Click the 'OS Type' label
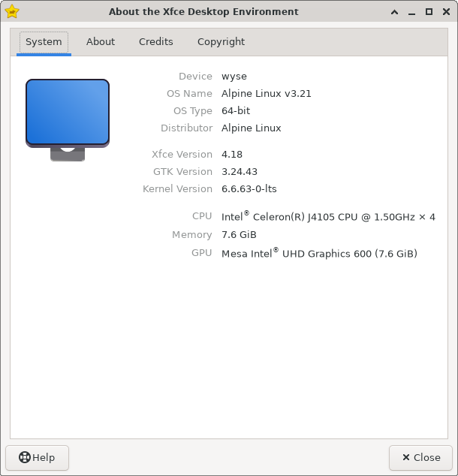This screenshot has height=476, width=458. [x=193, y=111]
